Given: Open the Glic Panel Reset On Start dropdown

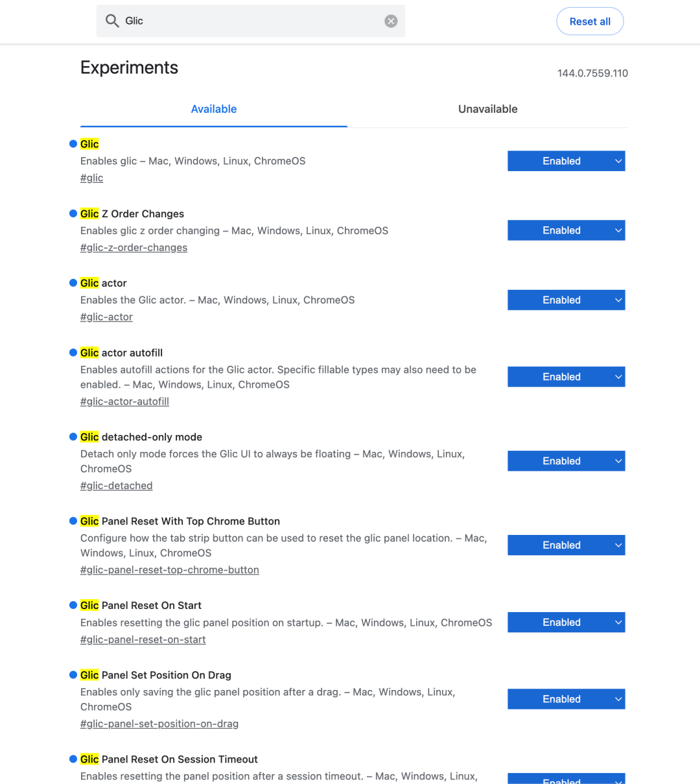Looking at the screenshot, I should point(566,622).
